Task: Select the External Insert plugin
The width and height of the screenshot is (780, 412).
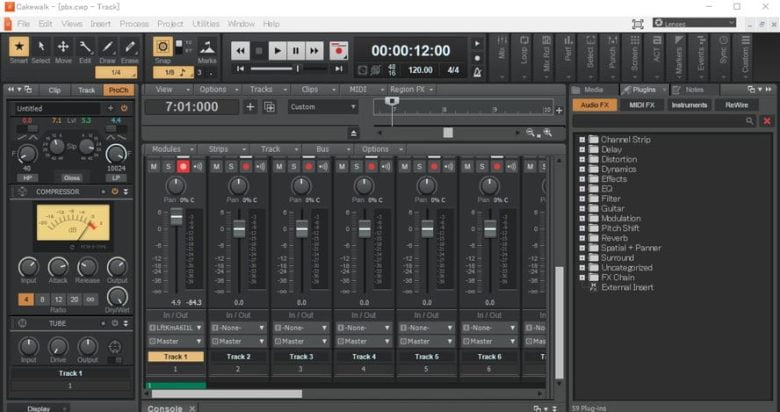Action: pyautogui.click(x=627, y=288)
